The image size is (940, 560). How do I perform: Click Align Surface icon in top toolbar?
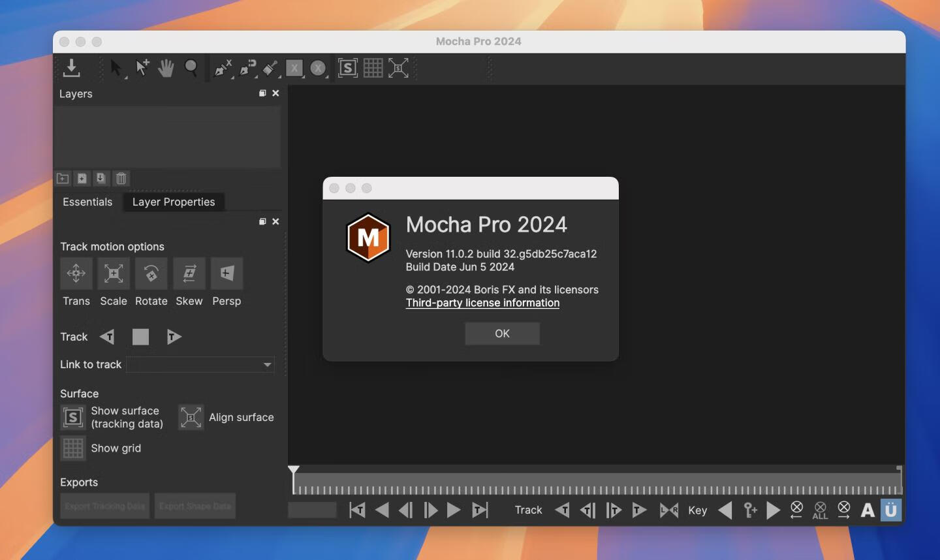398,68
